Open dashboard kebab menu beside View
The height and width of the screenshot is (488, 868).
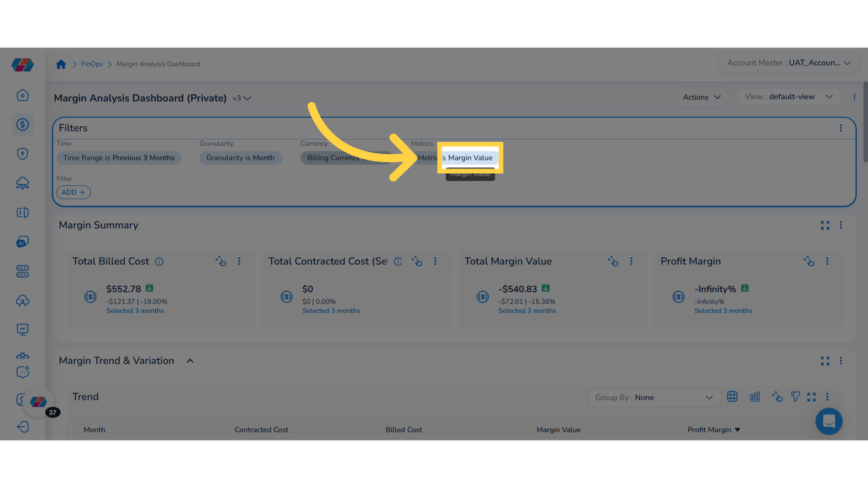coord(854,97)
